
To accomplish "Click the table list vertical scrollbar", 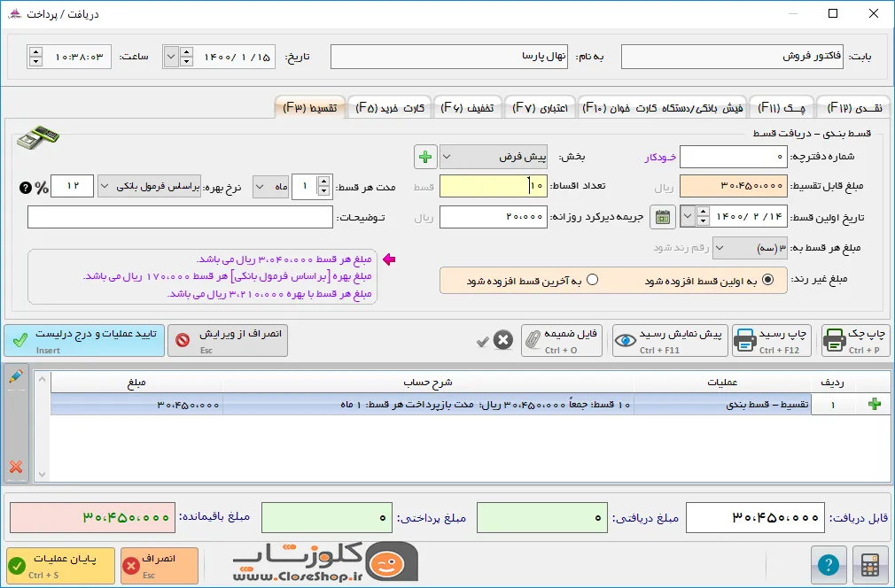I will (42, 427).
